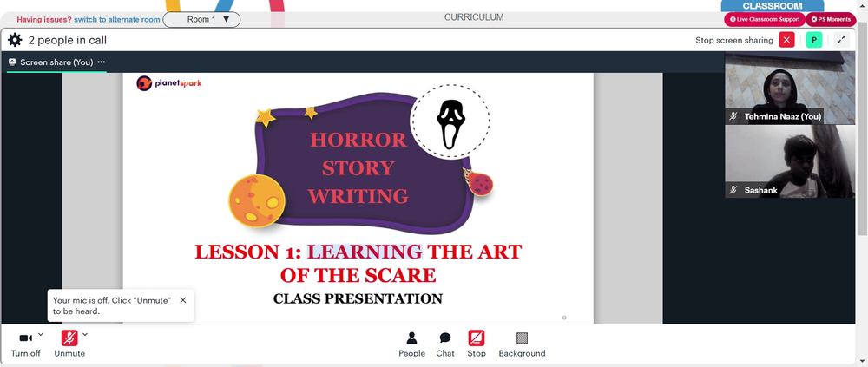The image size is (868, 367).
Task: Click the Stop screen sharing label
Action: 734,40
